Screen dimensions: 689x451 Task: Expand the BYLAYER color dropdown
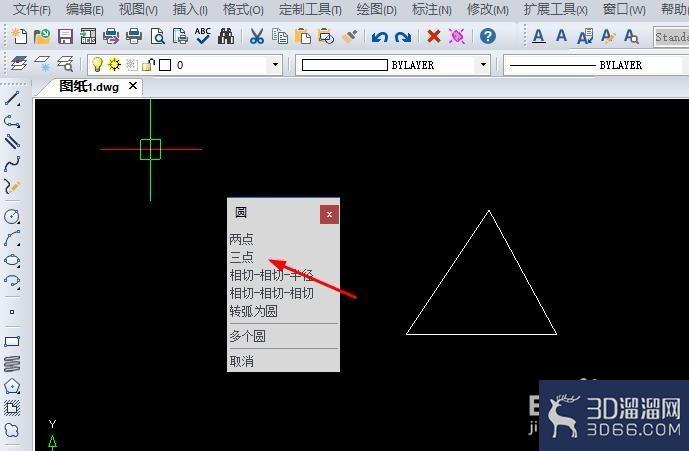click(483, 65)
